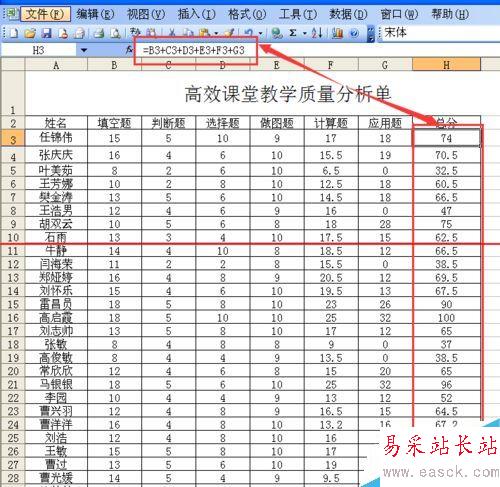
Task: Click the name cell 高启霞
Action: tap(56, 317)
